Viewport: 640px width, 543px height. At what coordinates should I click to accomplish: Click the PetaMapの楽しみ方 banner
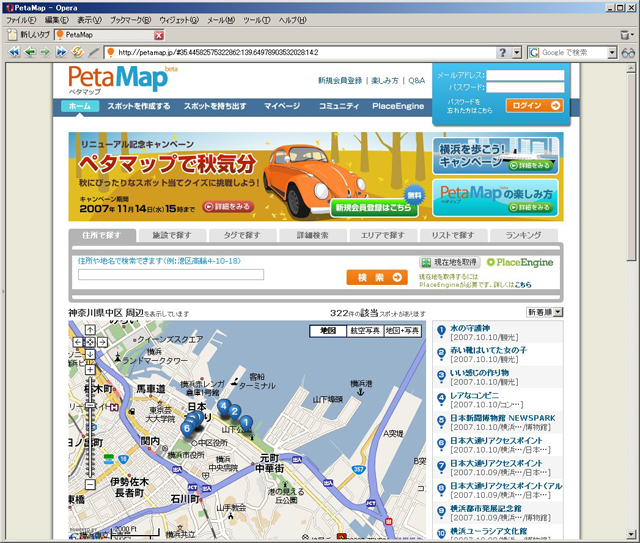coord(496,198)
